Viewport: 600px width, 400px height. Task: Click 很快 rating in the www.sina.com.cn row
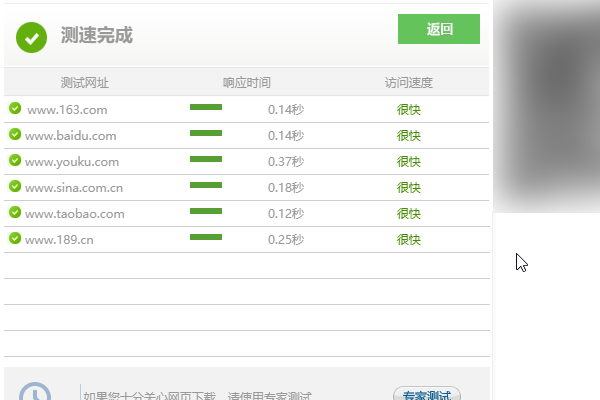click(x=409, y=188)
